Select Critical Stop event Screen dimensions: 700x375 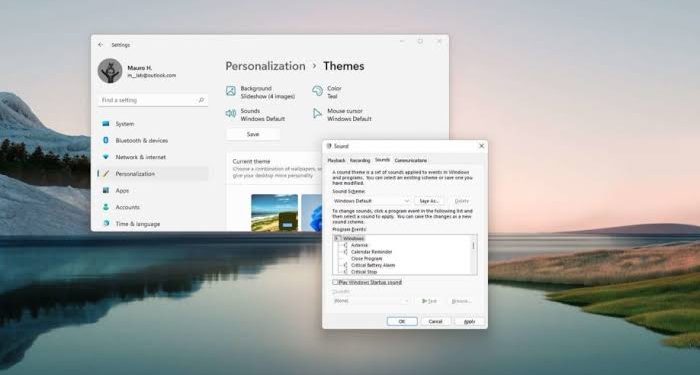click(x=364, y=271)
